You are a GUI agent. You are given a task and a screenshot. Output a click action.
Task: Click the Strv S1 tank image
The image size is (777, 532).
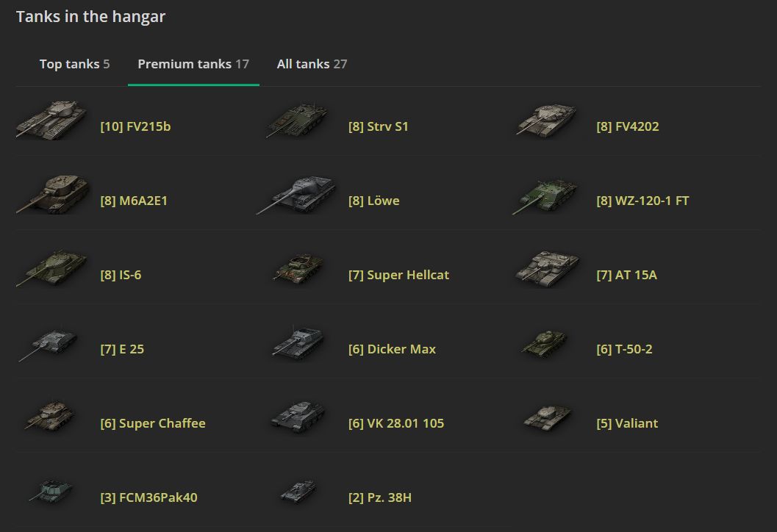(298, 121)
